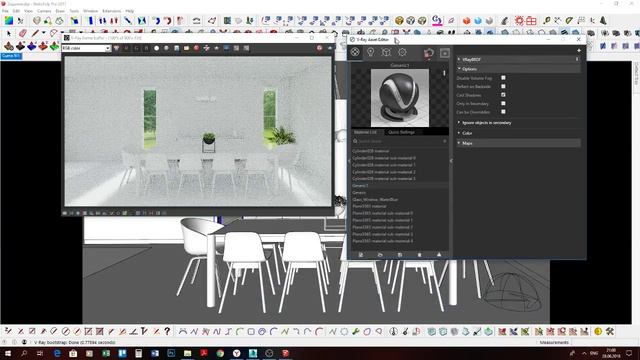This screenshot has width=640, height=360.
Task: Click plus icon at top of properties panel
Action: (579, 50)
